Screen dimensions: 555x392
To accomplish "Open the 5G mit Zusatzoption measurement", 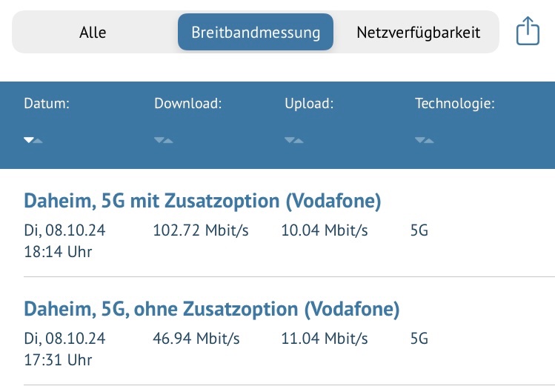I will point(202,201).
